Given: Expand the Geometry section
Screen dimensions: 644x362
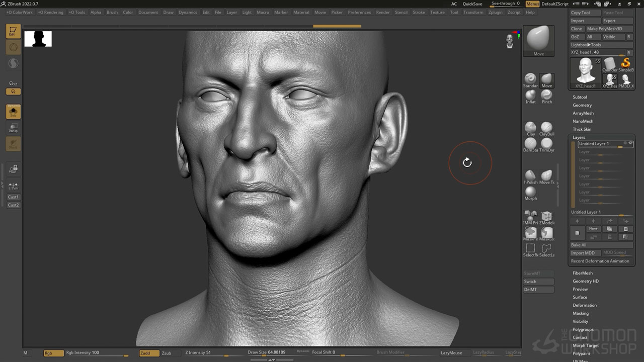Looking at the screenshot, I should point(582,105).
